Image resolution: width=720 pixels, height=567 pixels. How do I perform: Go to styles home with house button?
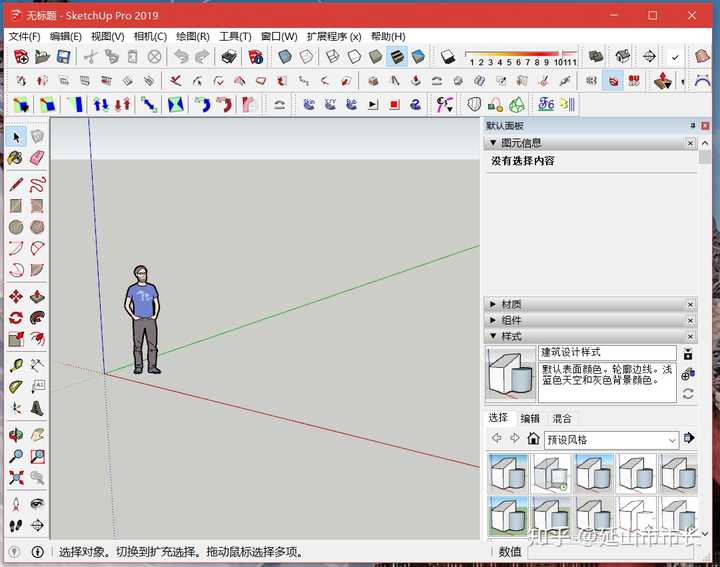533,438
